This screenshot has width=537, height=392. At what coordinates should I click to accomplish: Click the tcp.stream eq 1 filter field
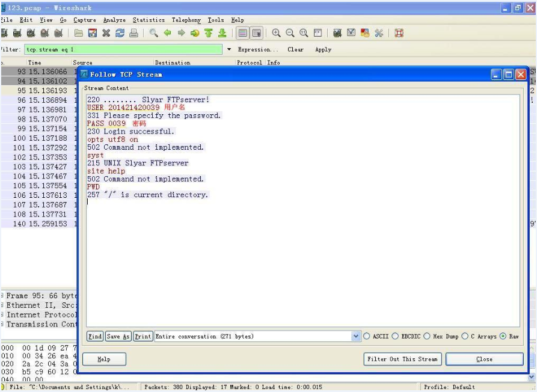(123, 49)
